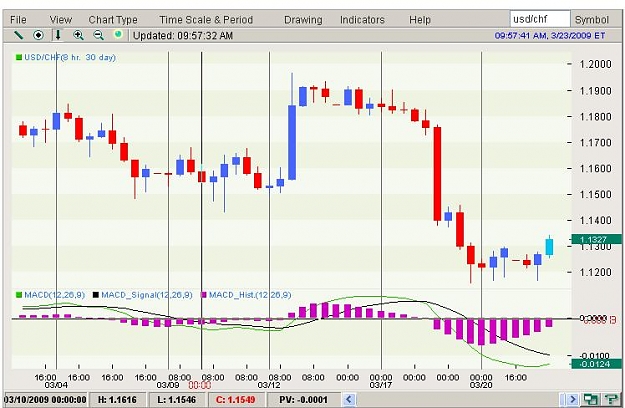625x408 pixels.
Task: Click the MACD(12,26,9) indicator label
Action: (55, 295)
